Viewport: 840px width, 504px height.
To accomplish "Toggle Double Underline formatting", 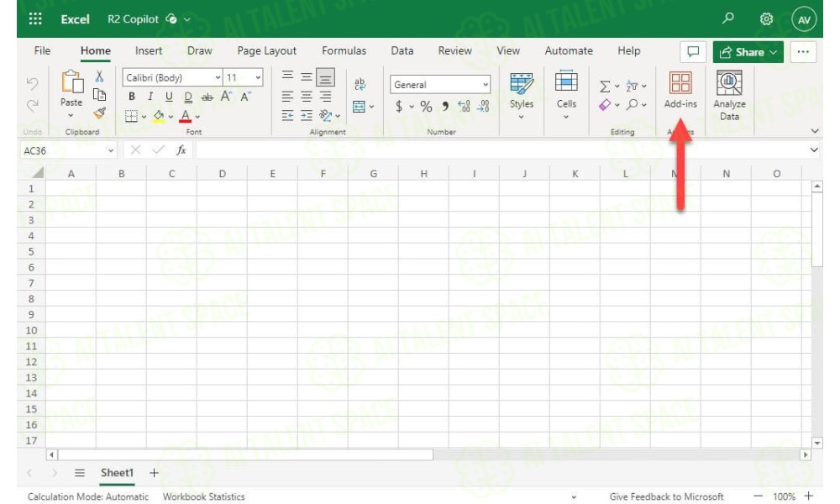I will pyautogui.click(x=188, y=97).
